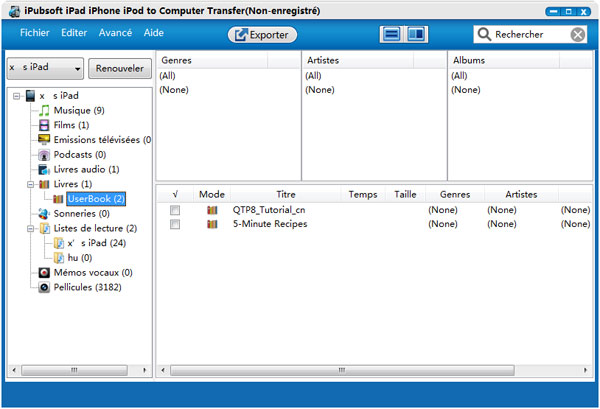Sort by the Titre column header

click(x=286, y=194)
